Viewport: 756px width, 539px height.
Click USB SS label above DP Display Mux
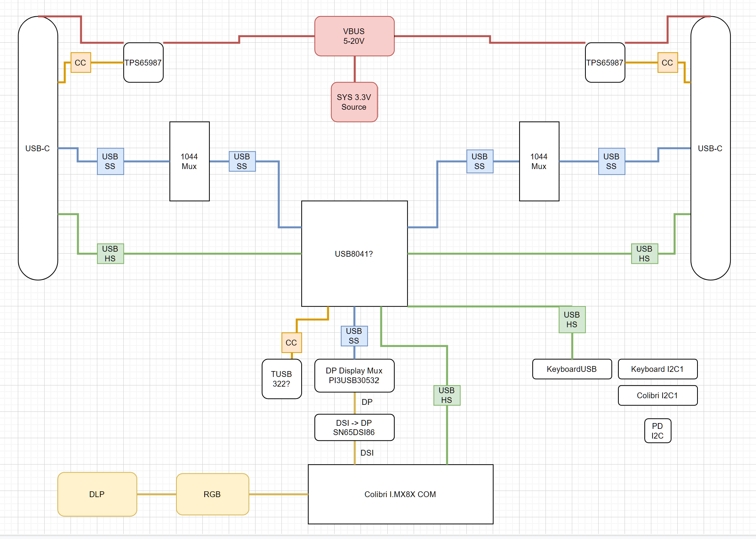[x=354, y=336]
